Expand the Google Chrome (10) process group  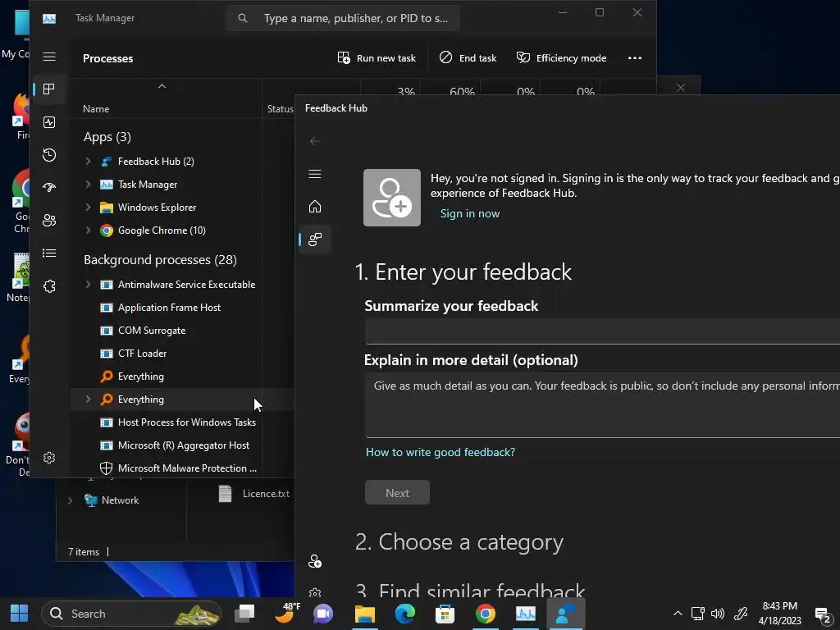[x=88, y=231]
